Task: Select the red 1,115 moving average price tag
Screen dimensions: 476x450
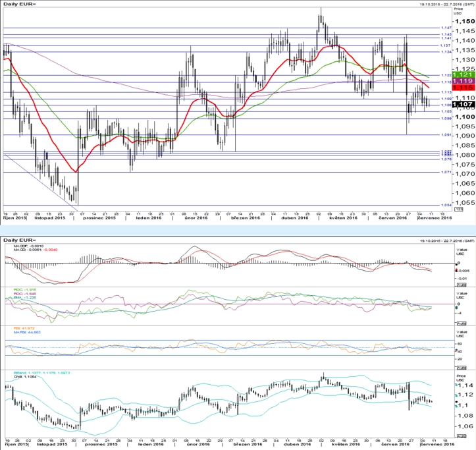Action: 463,88
